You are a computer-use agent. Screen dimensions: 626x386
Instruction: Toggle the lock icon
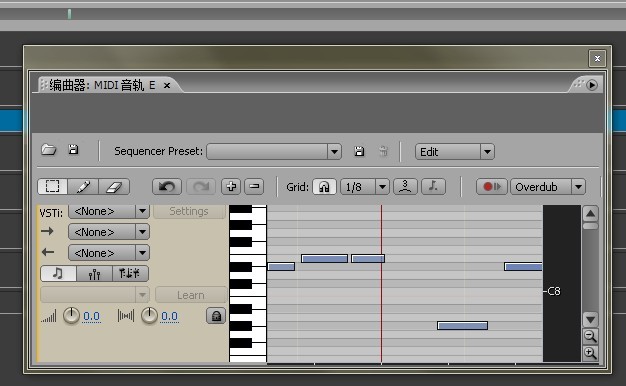tap(216, 316)
